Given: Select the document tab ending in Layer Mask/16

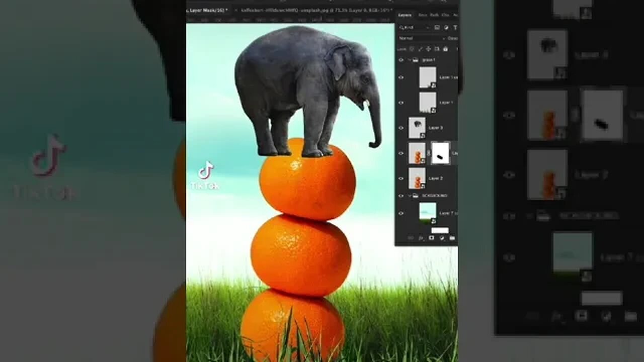Looking at the screenshot, I should point(207,10).
